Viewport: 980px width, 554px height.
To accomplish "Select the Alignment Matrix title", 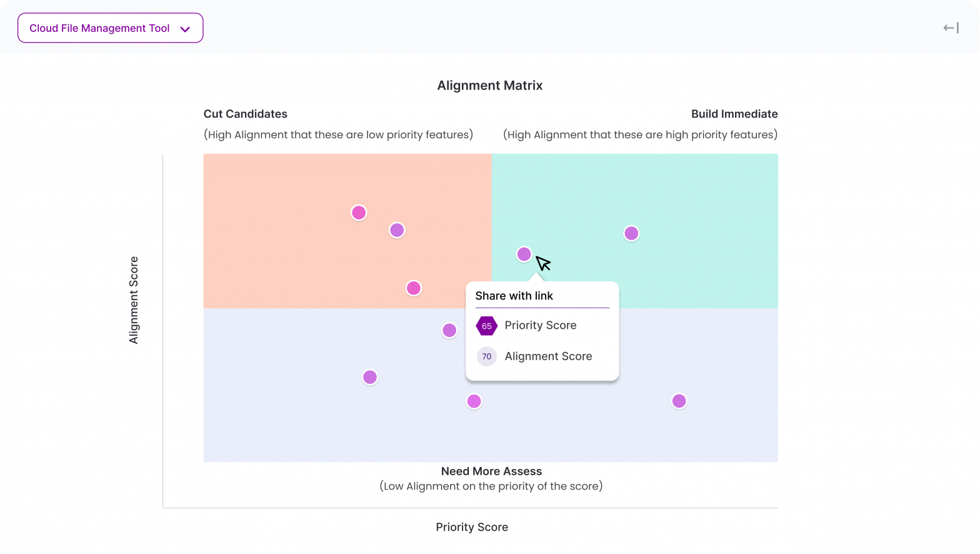I will tap(490, 86).
